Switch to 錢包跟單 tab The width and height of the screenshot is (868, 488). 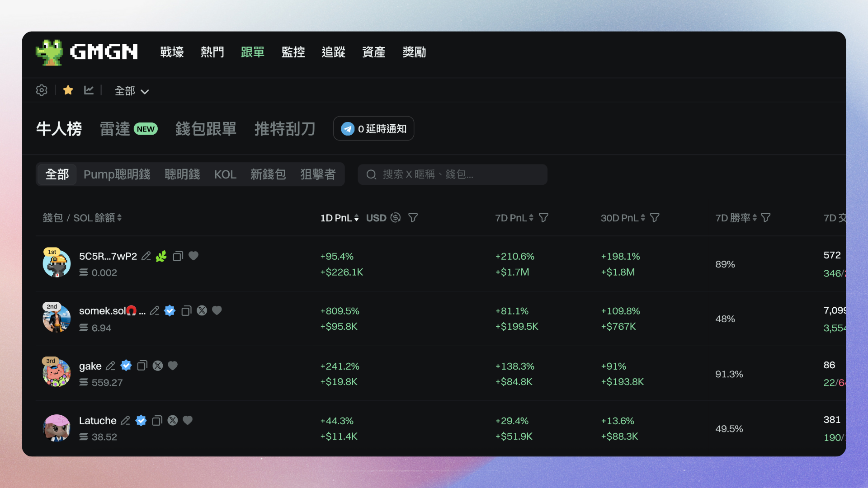tap(206, 129)
